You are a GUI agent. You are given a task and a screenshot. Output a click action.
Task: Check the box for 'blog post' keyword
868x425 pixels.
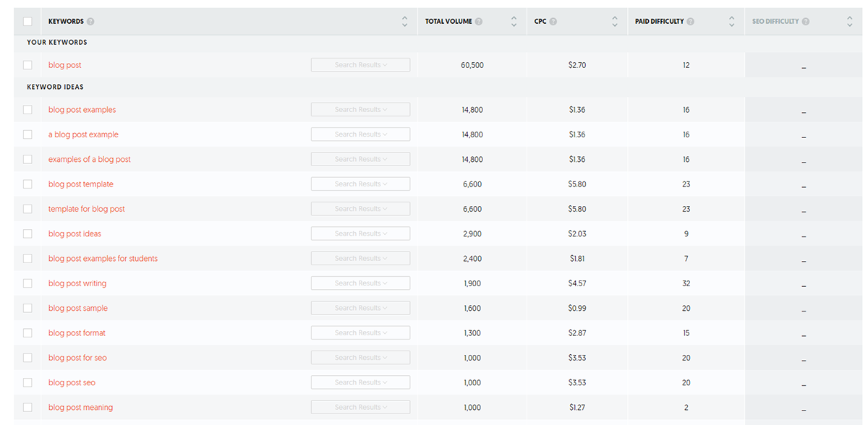(x=27, y=65)
